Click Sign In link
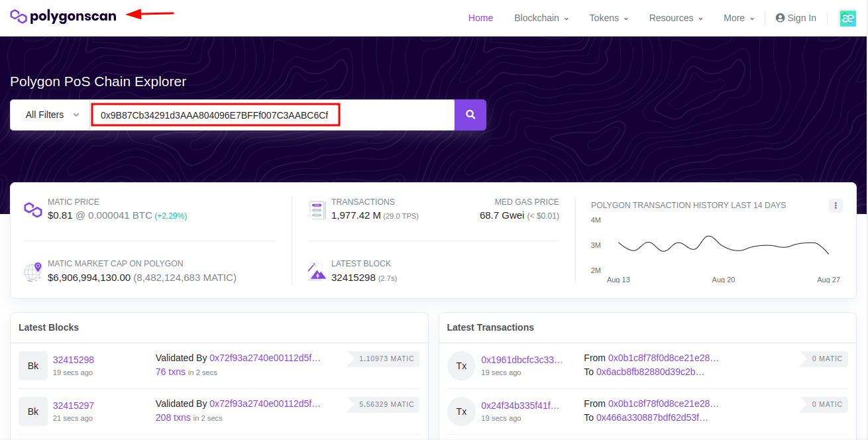868x440 pixels. 796,18
